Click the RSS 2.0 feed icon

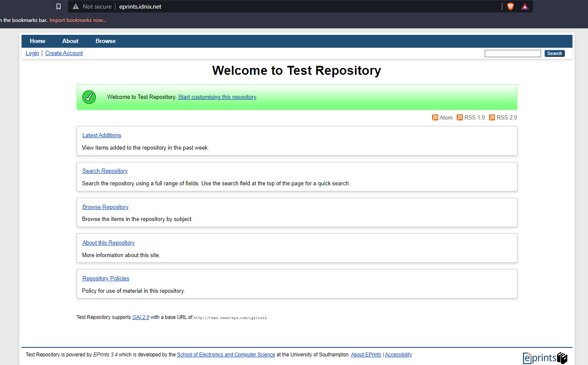[492, 117]
